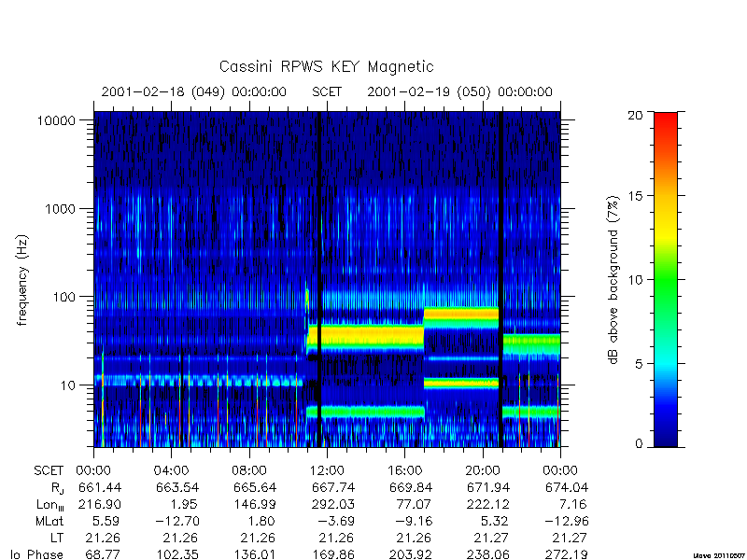Click the Io Phase value 169.86
The width and height of the screenshot is (747, 560).
[x=333, y=554]
